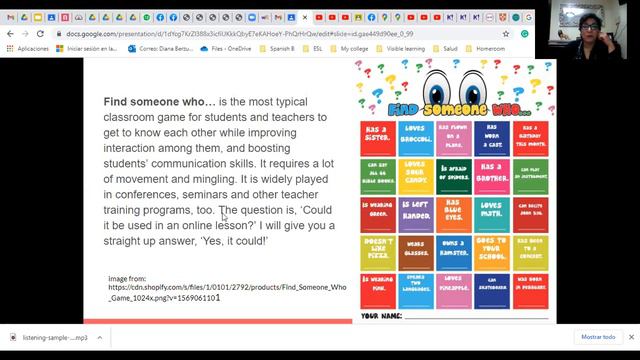The width and height of the screenshot is (640, 360).
Task: Select the 'Has a sister' game card
Action: pos(378,138)
